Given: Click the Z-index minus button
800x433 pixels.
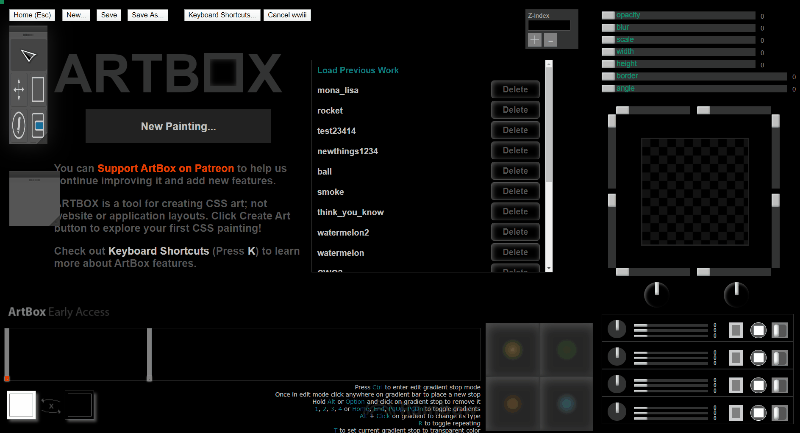Looking at the screenshot, I should click(x=551, y=40).
